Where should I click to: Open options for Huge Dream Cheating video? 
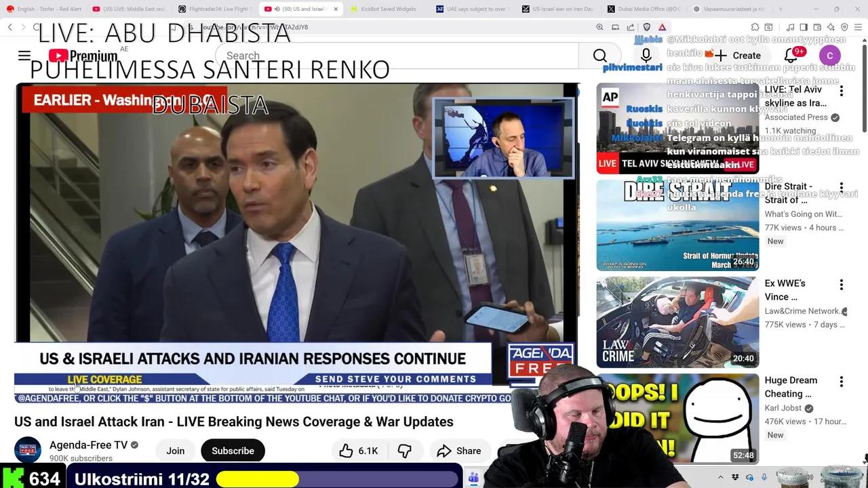(842, 381)
